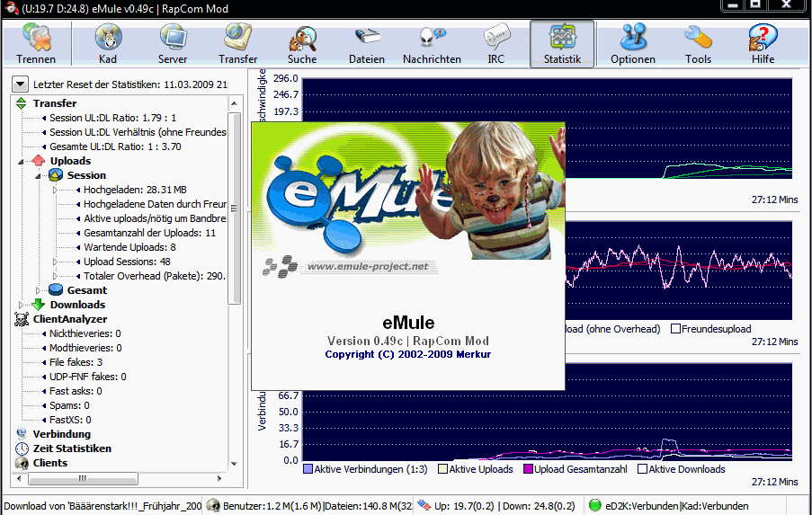Click the 'Download von' status bar message
812x515 pixels.
click(103, 506)
